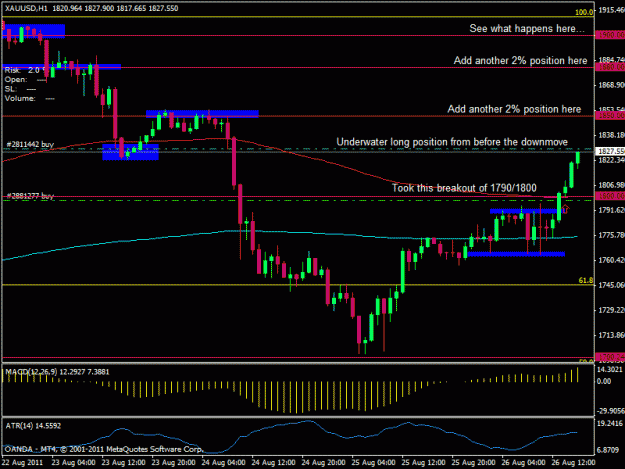Click the 14.3021 MACD scale value
Image resolution: width=625 pixels, height=469 pixels.
tap(610, 369)
